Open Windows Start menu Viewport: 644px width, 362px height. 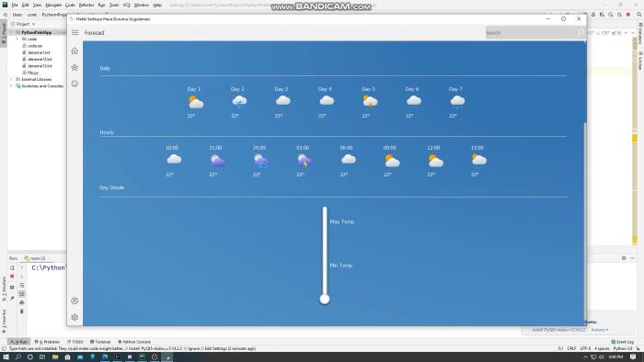click(x=6, y=357)
